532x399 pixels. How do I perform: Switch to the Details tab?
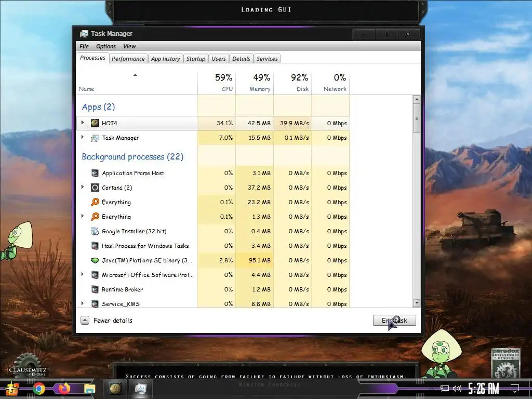pos(241,59)
